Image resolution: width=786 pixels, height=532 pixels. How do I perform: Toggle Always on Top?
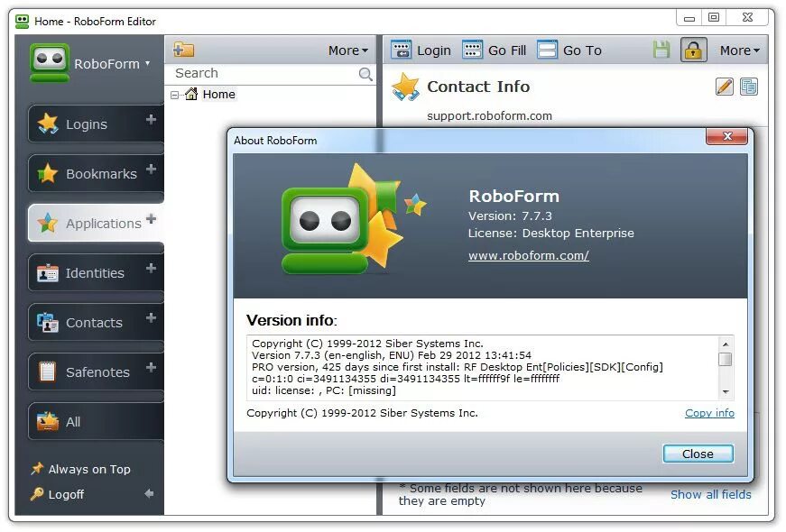tap(80, 470)
